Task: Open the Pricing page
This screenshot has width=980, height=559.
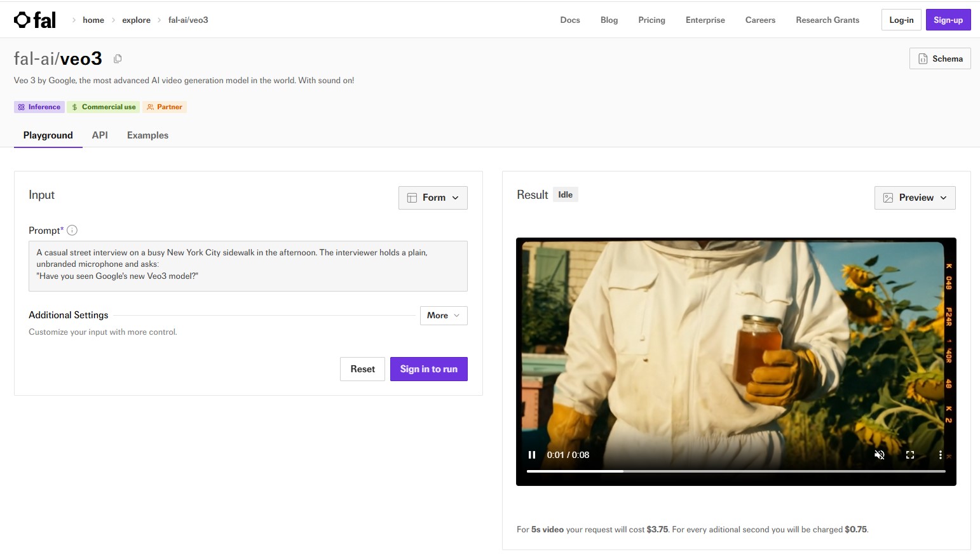Action: [651, 20]
